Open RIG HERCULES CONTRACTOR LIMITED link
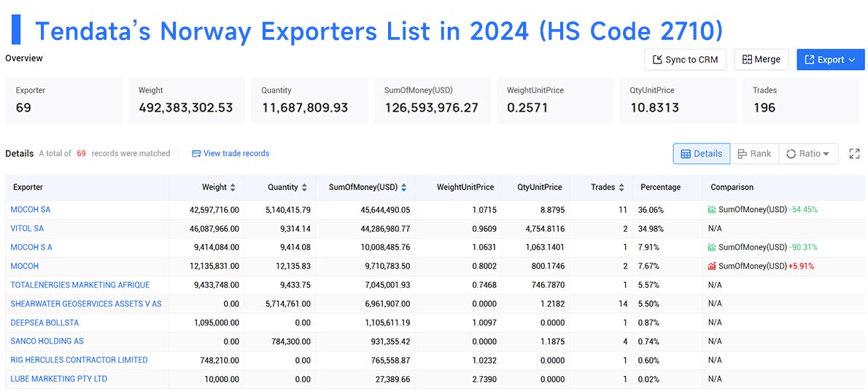The height and width of the screenshot is (392, 868). pyautogui.click(x=80, y=360)
